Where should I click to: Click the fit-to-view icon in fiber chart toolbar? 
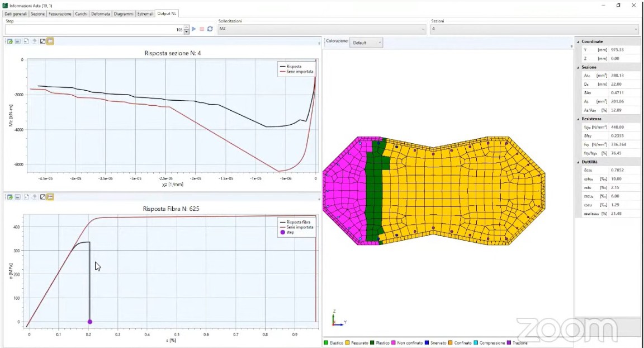[42, 197]
